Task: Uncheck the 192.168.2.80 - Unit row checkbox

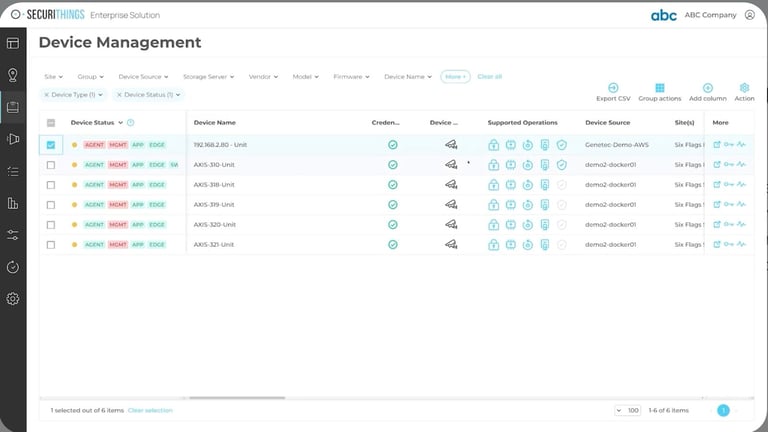Action: tap(51, 145)
